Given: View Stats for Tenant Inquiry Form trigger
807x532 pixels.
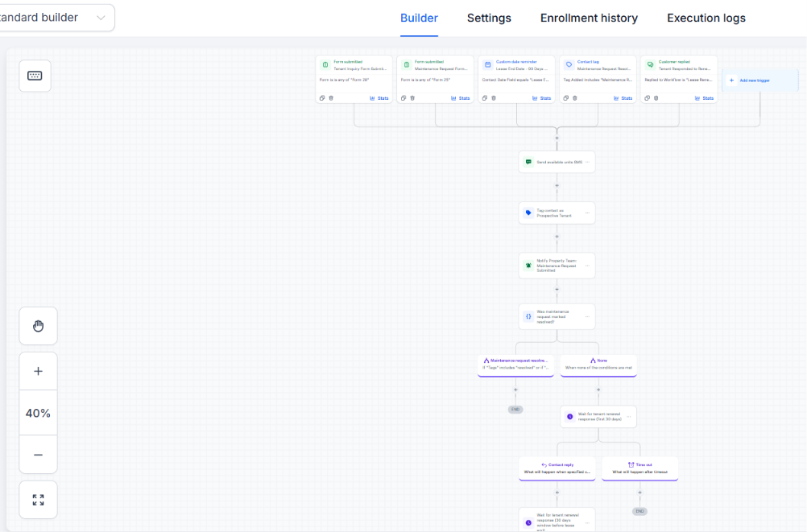Looking at the screenshot, I should [379, 97].
